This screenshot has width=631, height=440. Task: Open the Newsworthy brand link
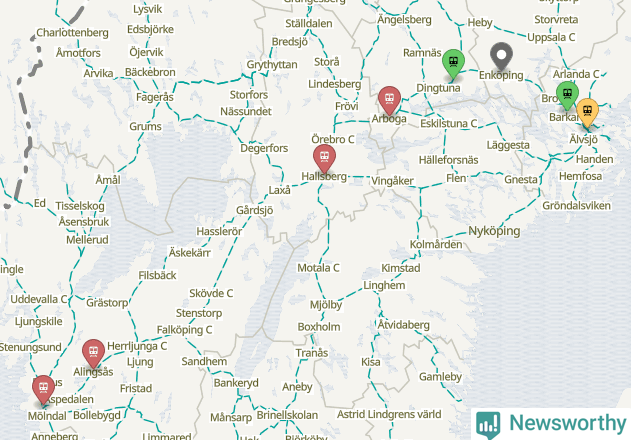[551, 424]
